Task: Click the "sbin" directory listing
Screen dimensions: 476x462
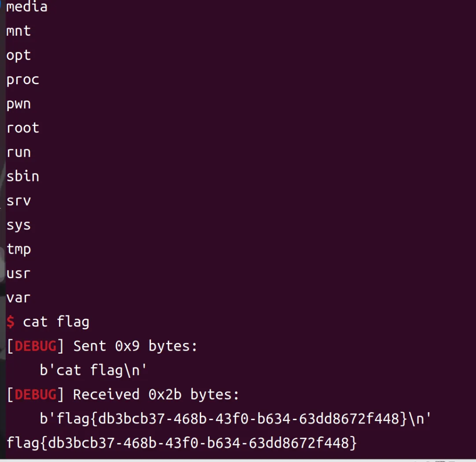Action: 23,176
